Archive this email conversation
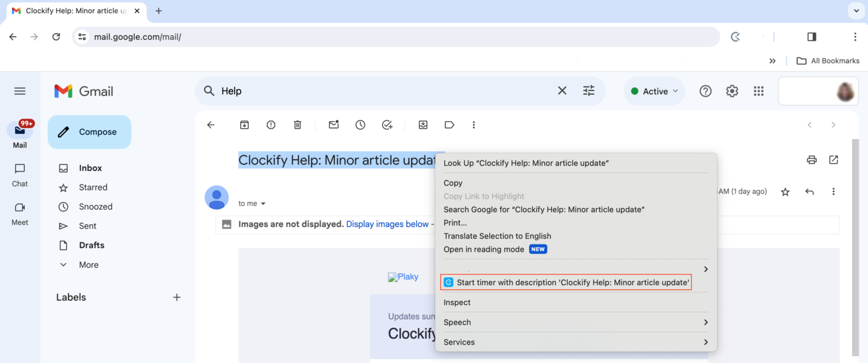868x363 pixels. click(244, 124)
